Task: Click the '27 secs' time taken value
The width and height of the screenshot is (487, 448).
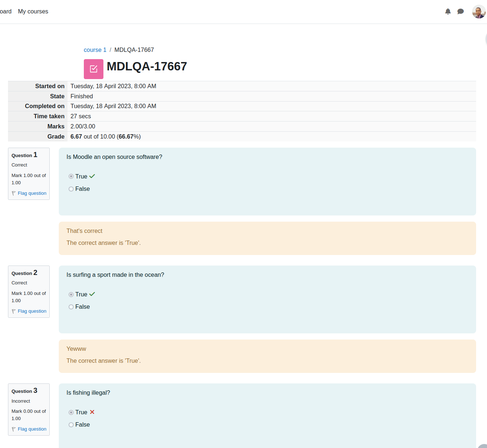Action: (81, 116)
